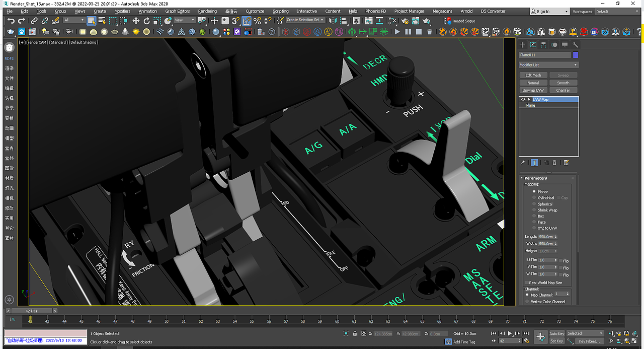Click the Unwrap UVW button
Screen dimensions: 644x349
click(533, 90)
